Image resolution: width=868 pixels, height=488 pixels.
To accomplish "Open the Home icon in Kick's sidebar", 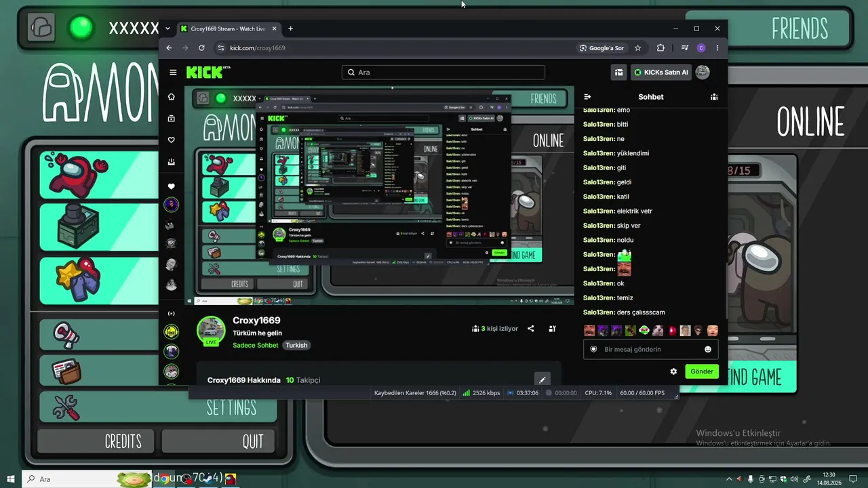I will pyautogui.click(x=172, y=97).
